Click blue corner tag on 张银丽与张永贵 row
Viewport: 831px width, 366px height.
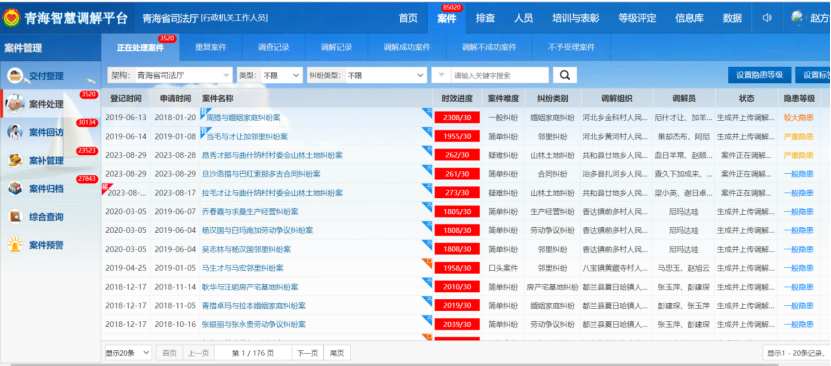point(427,319)
